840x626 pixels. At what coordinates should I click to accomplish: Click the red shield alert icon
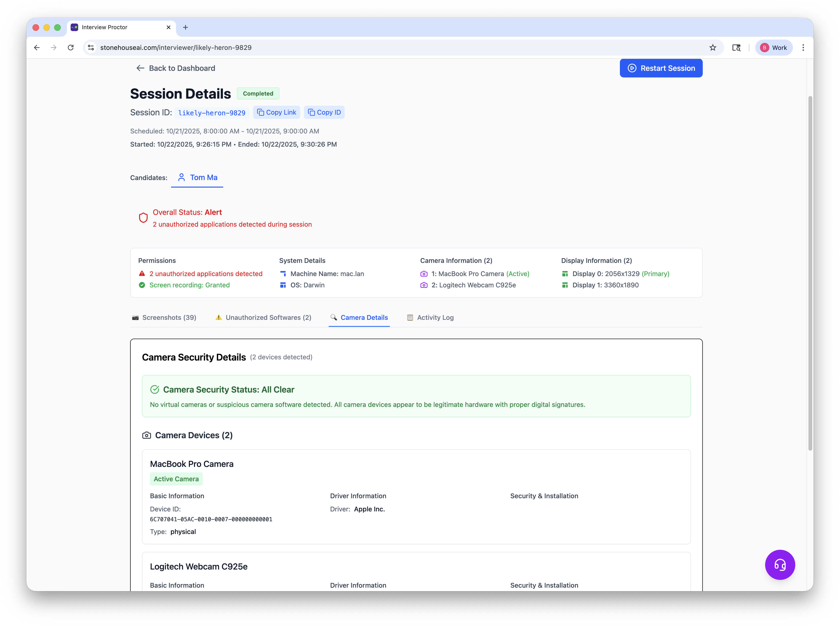click(143, 218)
